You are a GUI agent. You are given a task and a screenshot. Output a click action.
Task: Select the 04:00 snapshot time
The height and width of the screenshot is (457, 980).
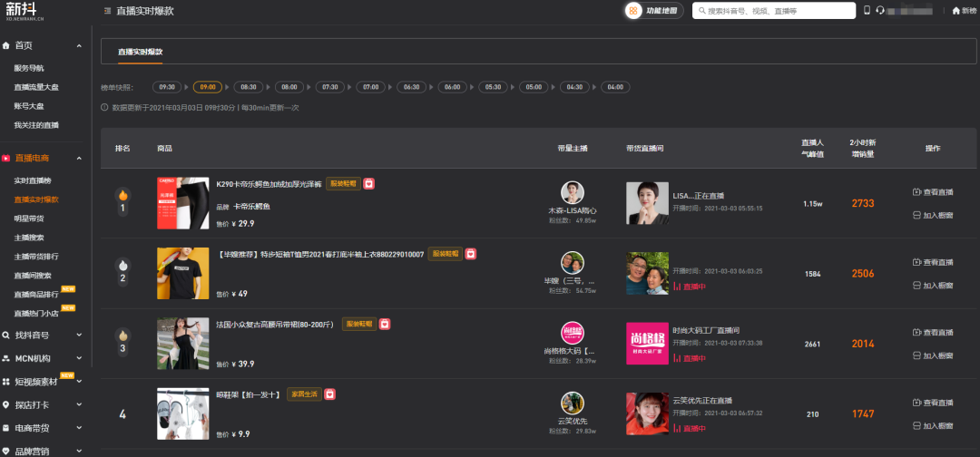point(616,87)
